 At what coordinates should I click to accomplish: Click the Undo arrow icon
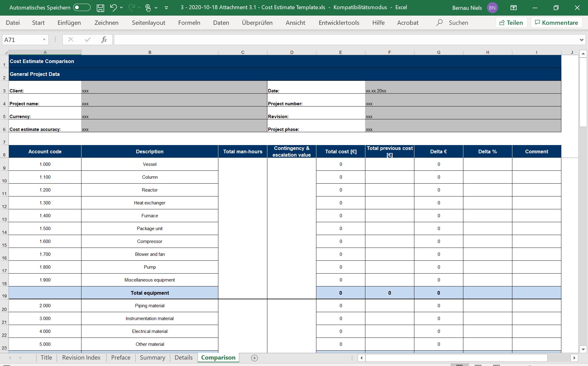113,8
